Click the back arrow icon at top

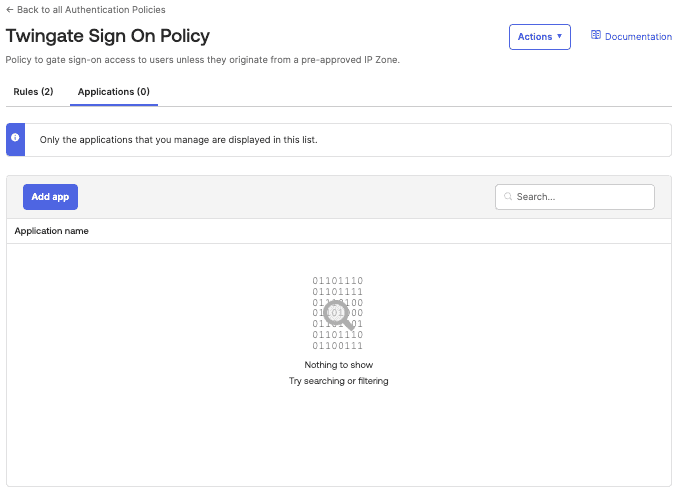click(x=10, y=10)
